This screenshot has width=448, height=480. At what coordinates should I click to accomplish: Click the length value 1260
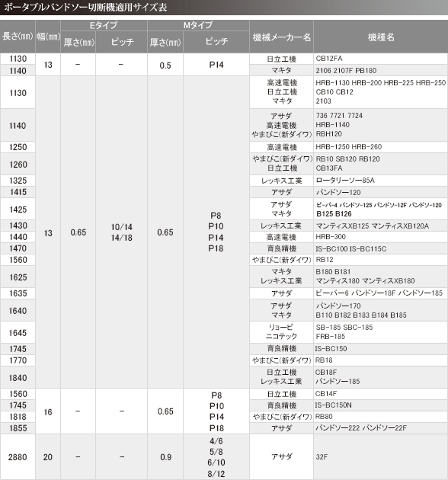[x=18, y=165]
